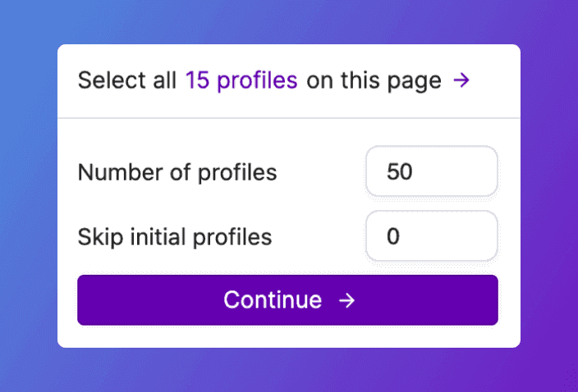This screenshot has height=392, width=578.
Task: Click the "Skip initial profiles" label
Action: click(175, 237)
